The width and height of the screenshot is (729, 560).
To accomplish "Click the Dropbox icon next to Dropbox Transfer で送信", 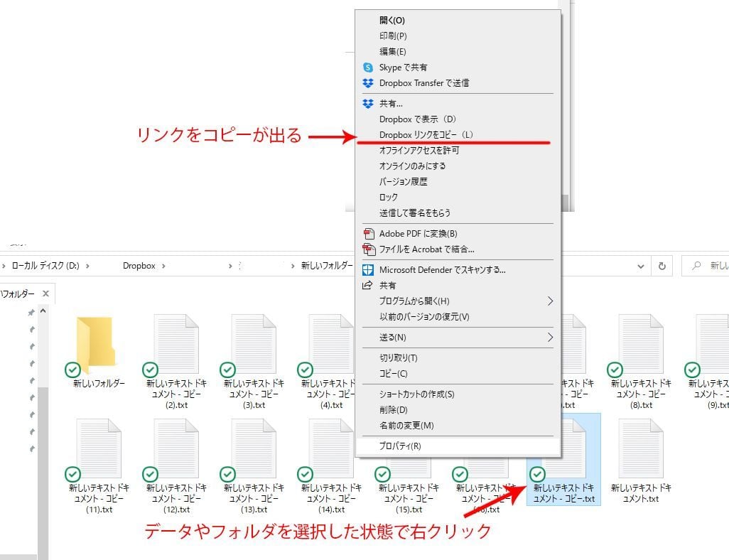I will tap(368, 83).
